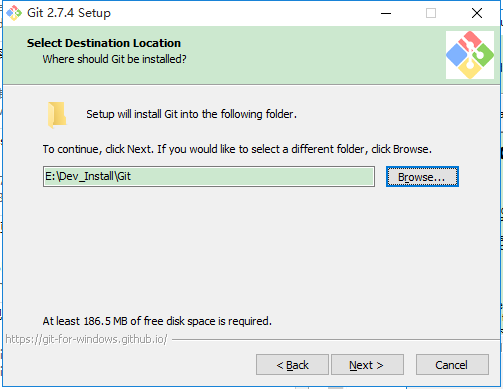Click the large Git logo in header
Image resolution: width=503 pixels, height=389 pixels.
pyautogui.click(x=470, y=55)
